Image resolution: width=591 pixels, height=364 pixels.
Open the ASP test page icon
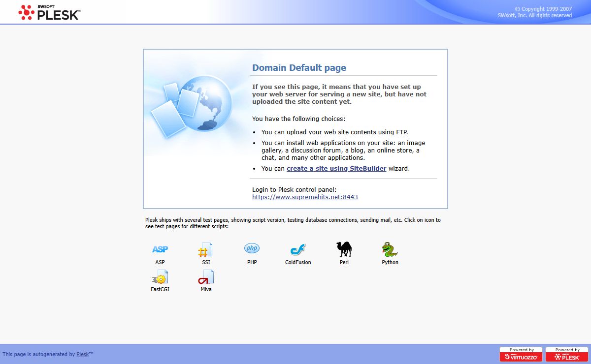point(160,249)
